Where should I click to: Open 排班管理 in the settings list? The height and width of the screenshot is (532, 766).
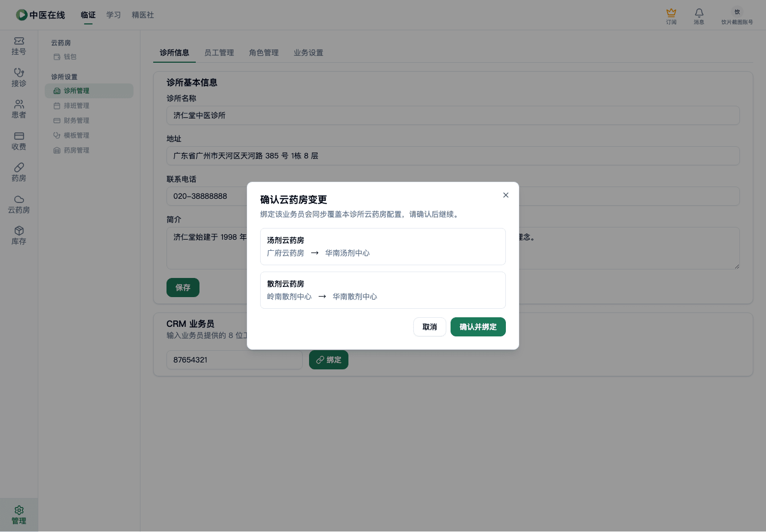(89, 106)
